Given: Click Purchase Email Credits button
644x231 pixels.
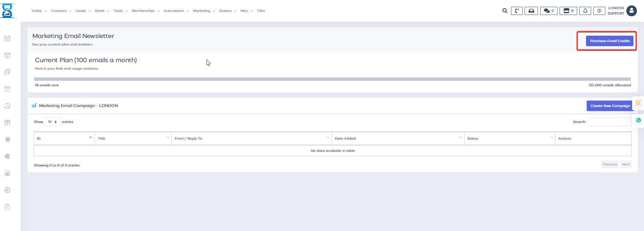Looking at the screenshot, I should tap(609, 41).
